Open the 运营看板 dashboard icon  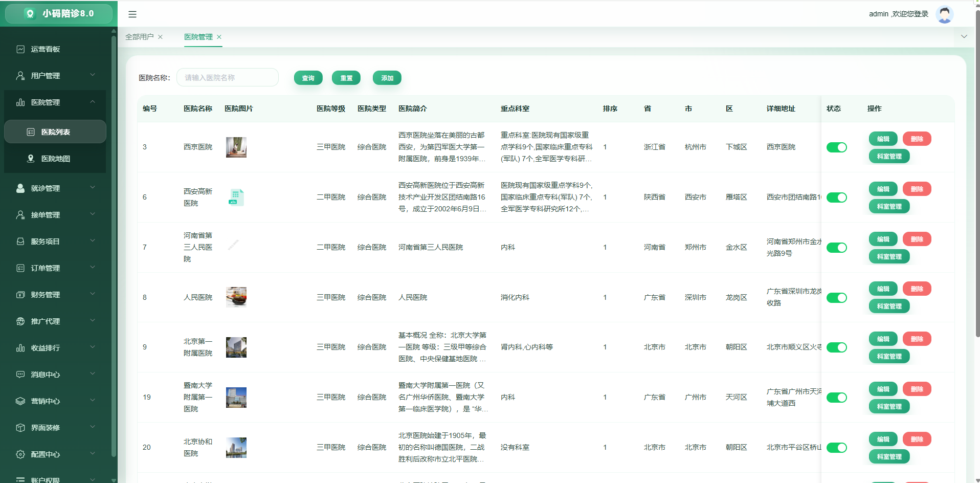[20, 49]
